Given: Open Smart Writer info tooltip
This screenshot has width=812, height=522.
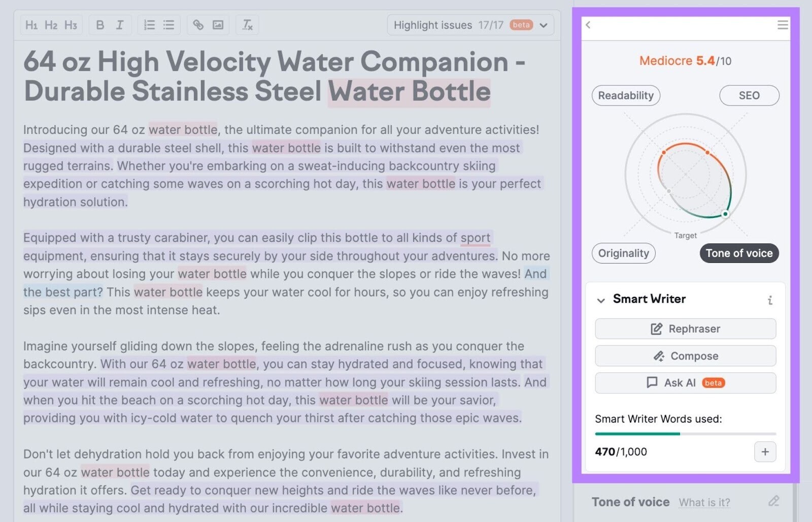Looking at the screenshot, I should click(770, 300).
